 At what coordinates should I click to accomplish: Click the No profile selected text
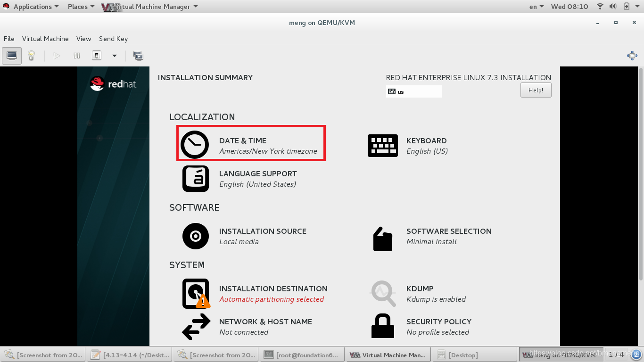438,332
